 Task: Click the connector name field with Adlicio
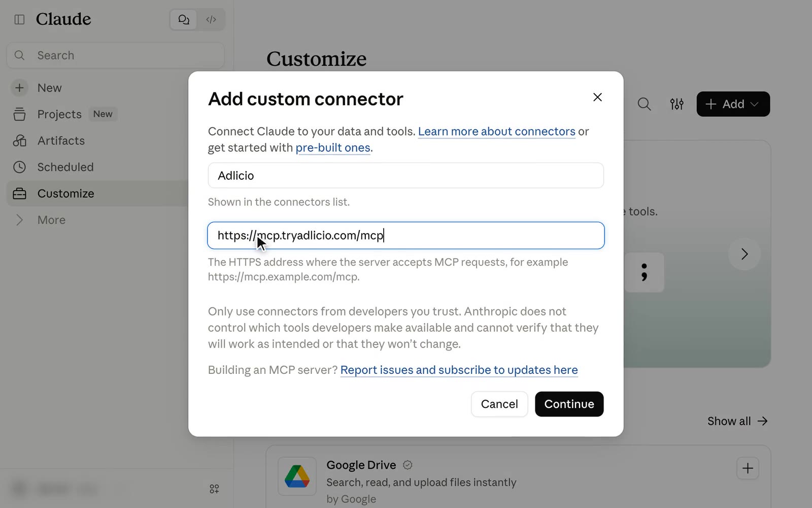[405, 175]
